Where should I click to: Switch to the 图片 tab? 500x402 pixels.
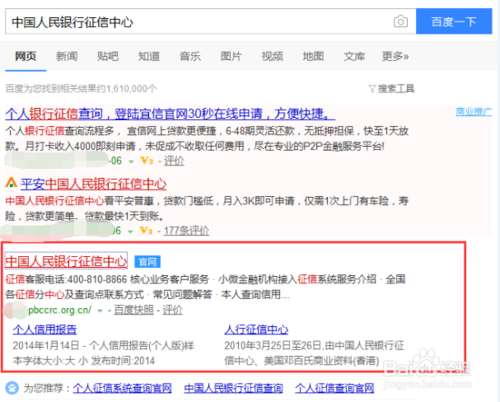(x=231, y=56)
